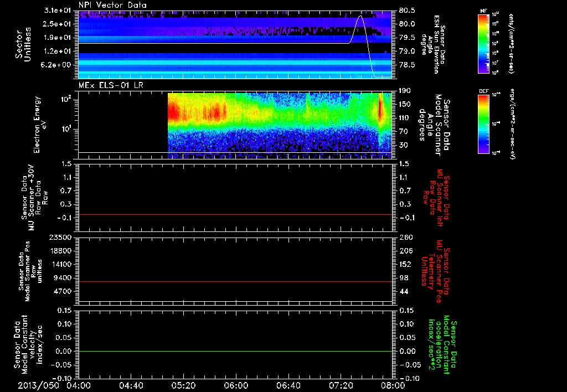The height and width of the screenshot is (392, 567).
Task: Click the 04:00 time axis label
Action: pos(79,385)
